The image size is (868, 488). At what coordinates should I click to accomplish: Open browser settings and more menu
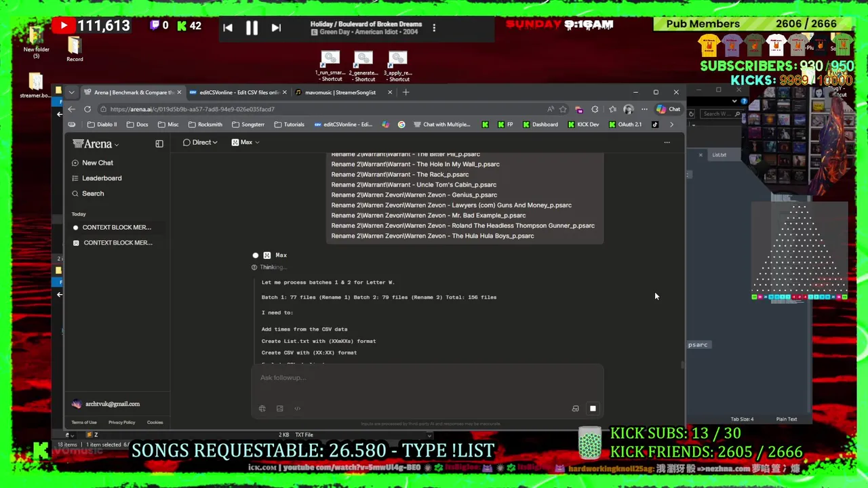[x=644, y=109]
